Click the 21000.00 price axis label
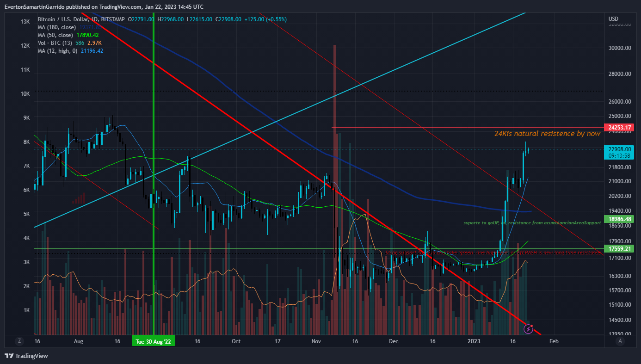 [620, 181]
